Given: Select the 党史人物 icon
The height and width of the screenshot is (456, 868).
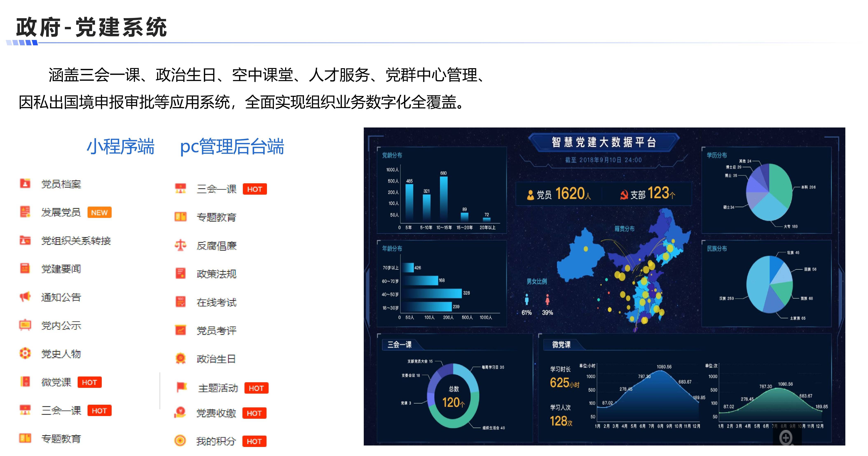Looking at the screenshot, I should coord(25,353).
